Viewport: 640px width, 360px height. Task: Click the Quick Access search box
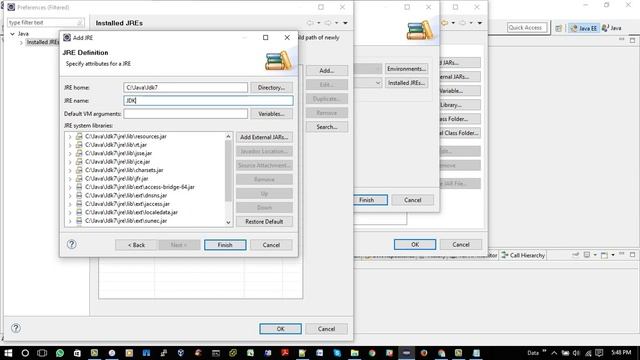coord(527,28)
